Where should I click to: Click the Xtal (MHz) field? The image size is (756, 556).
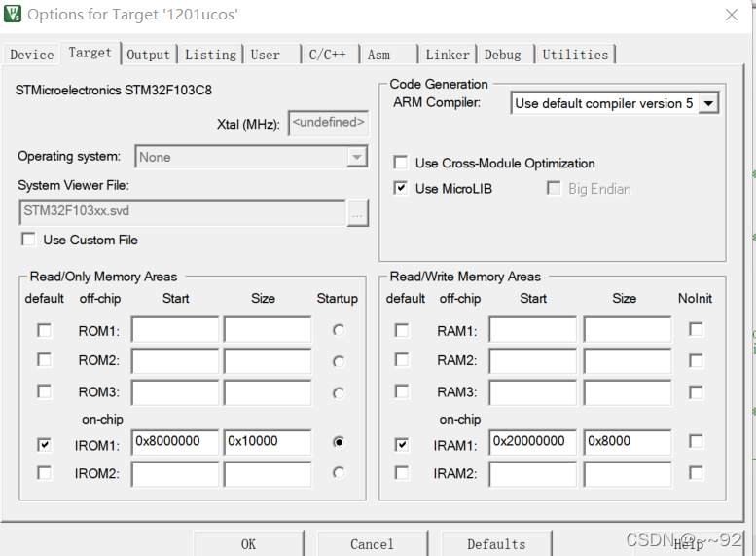click(x=328, y=123)
